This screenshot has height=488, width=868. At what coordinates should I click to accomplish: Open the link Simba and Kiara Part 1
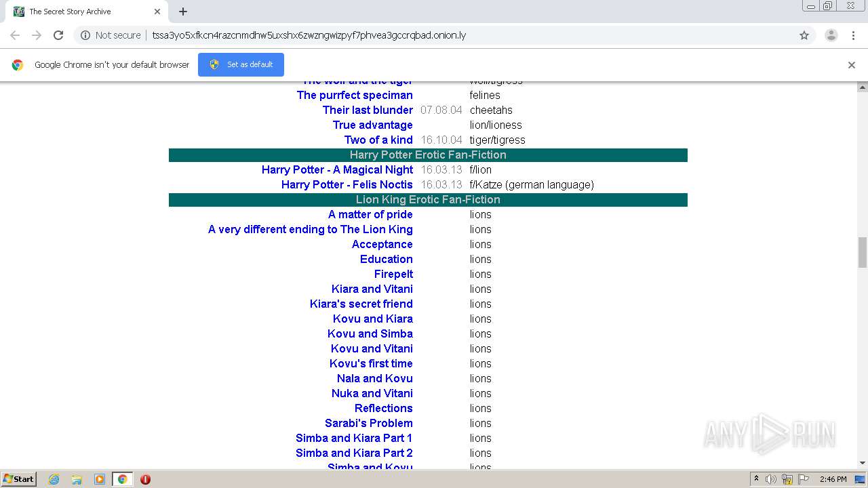[x=354, y=438]
